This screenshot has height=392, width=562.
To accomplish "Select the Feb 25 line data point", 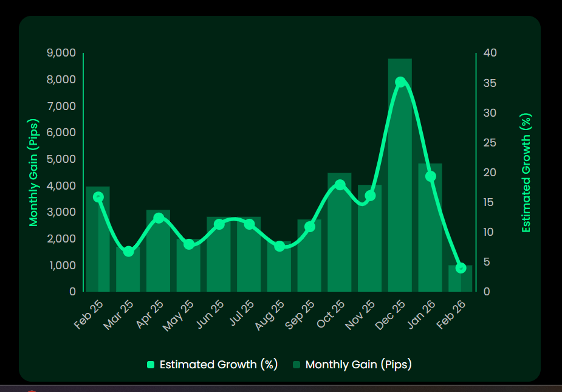I will [98, 197].
